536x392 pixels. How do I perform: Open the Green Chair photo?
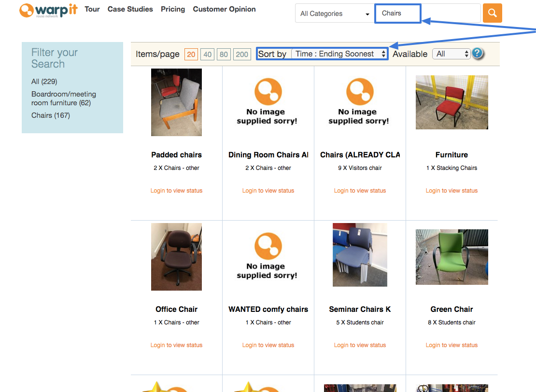(x=451, y=257)
